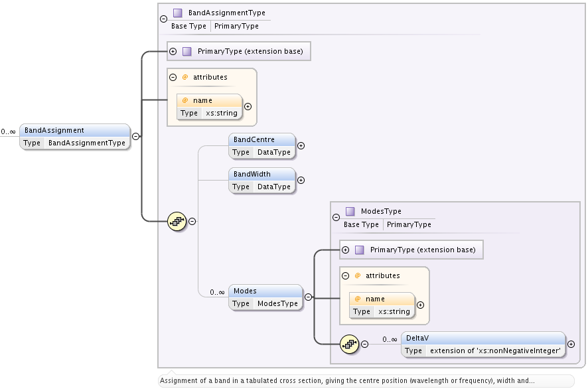Click the purple ModesType type icon
The image size is (588, 391).
point(350,211)
